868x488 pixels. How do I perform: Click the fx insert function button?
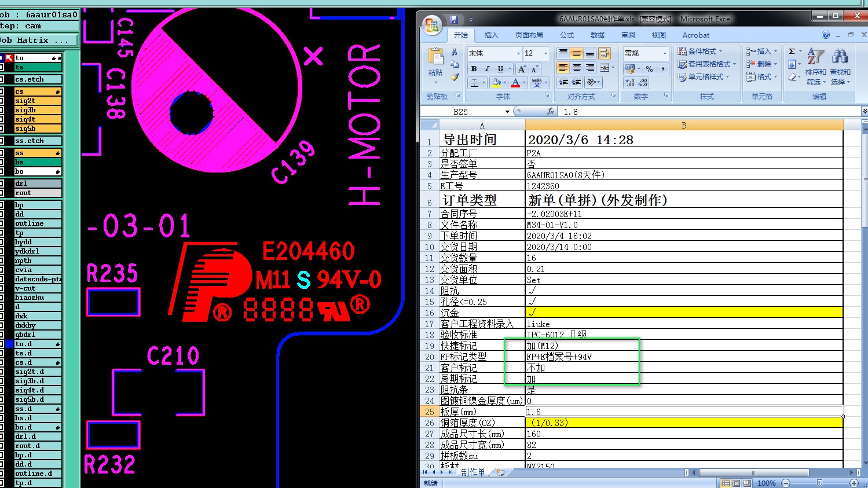tap(551, 111)
